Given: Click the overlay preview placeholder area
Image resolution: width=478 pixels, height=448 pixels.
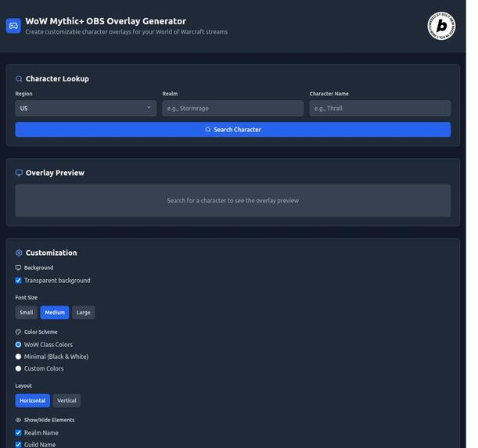Looking at the screenshot, I should tap(233, 200).
